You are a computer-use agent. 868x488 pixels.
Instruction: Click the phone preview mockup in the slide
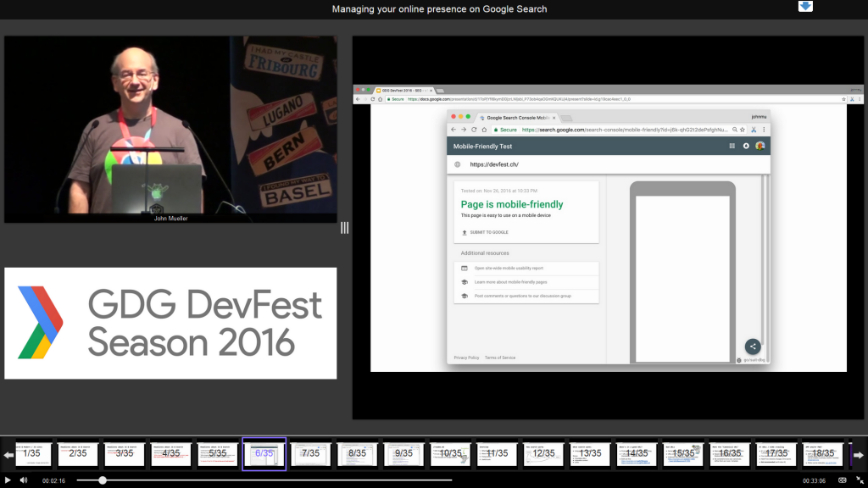682,272
